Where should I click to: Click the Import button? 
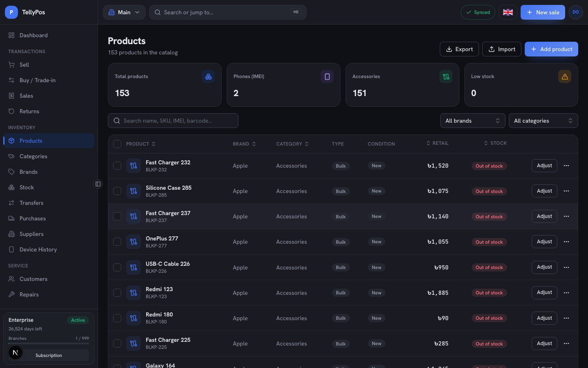502,49
